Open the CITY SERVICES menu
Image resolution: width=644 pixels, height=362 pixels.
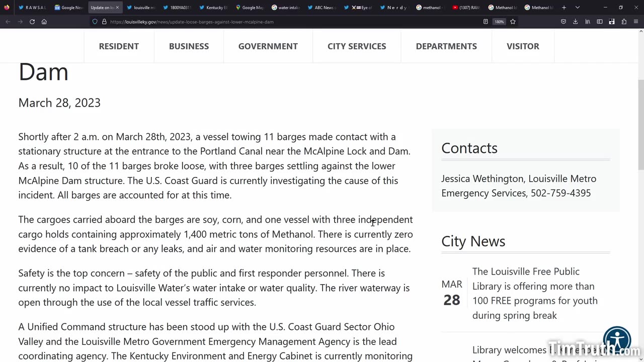click(x=357, y=46)
